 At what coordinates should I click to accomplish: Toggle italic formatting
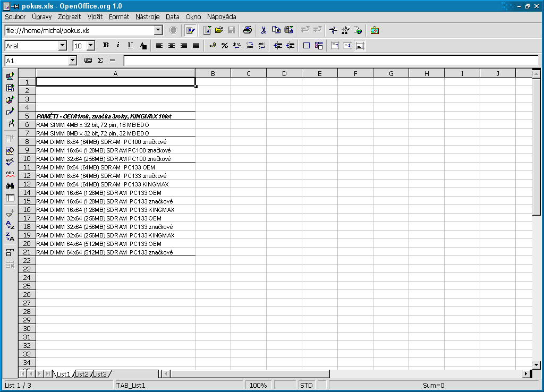click(x=118, y=46)
